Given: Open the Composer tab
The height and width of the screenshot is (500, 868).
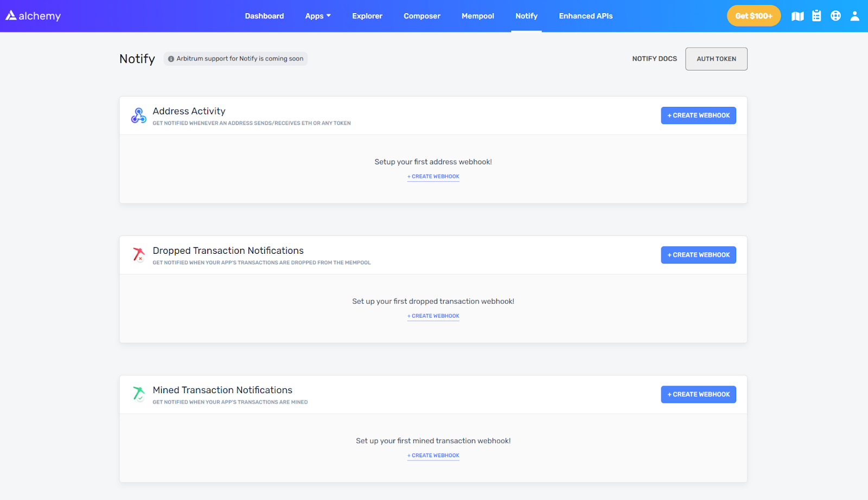Looking at the screenshot, I should [422, 16].
